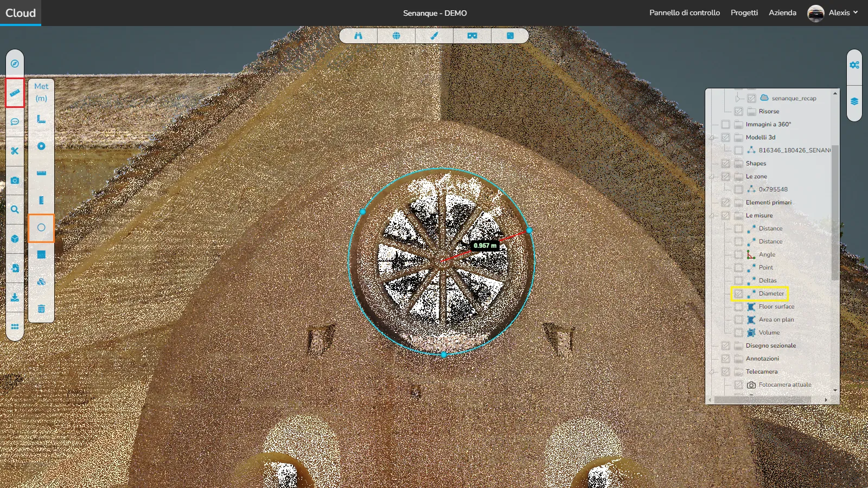Select the angle measurement tool
Viewport: 868px width, 488px height.
point(41,119)
